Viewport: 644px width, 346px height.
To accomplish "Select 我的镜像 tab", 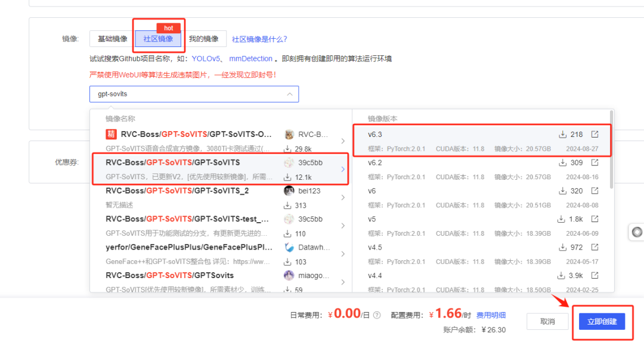I will 204,39.
